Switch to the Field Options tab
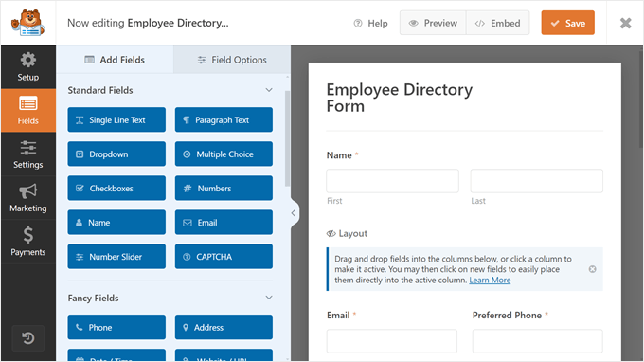 (x=232, y=60)
